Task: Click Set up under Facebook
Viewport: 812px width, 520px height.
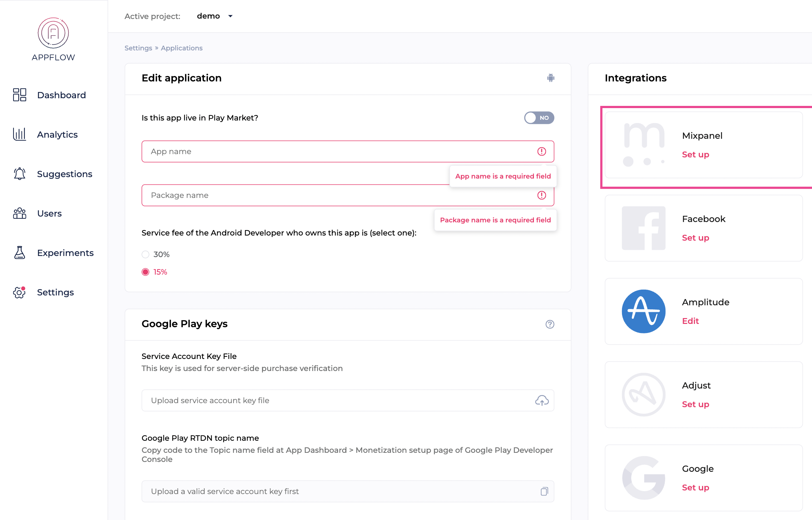Action: [695, 238]
